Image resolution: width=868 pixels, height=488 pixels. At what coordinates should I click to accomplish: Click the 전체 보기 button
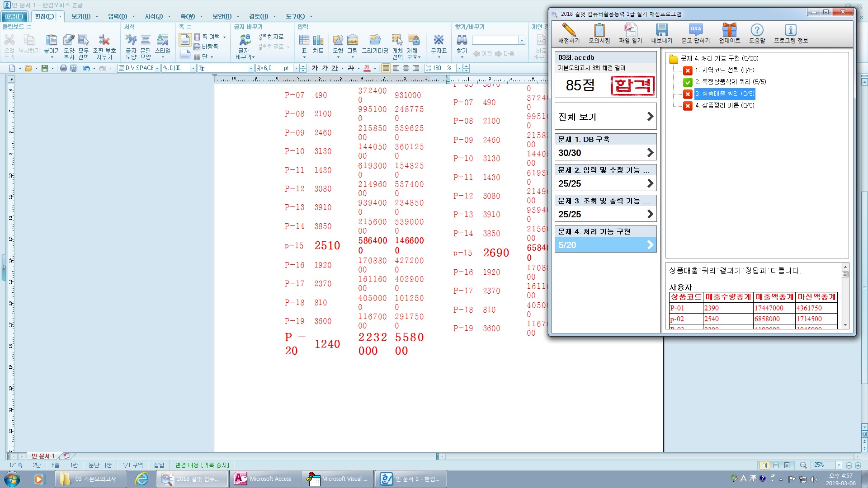coord(605,117)
